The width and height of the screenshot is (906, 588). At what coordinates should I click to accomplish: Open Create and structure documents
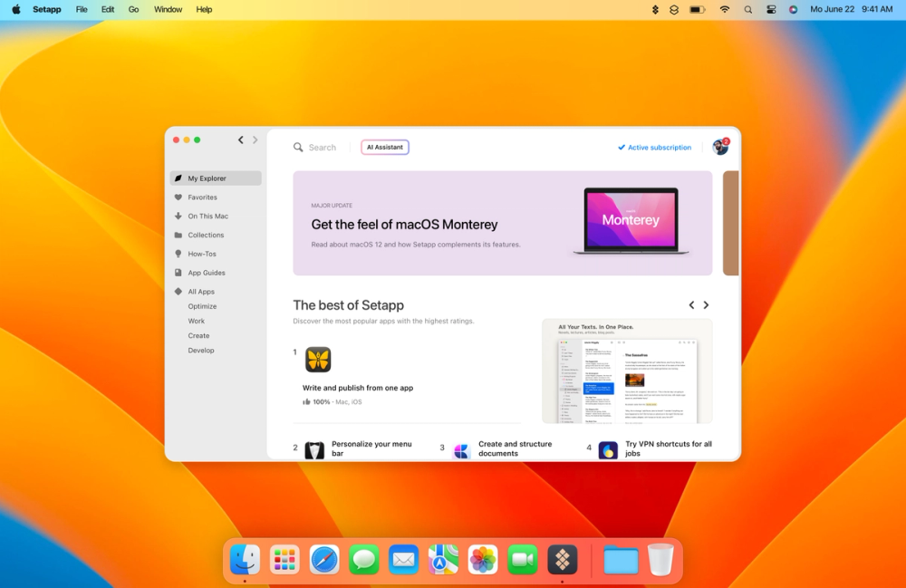(515, 448)
